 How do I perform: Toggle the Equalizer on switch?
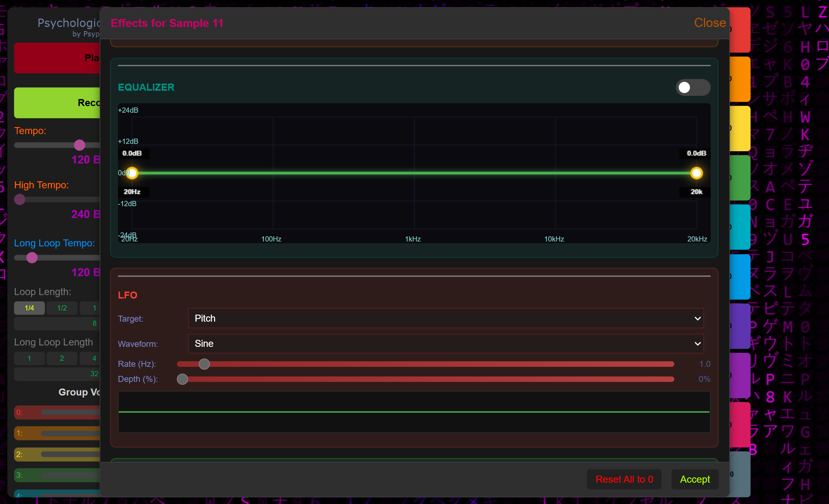coord(692,87)
